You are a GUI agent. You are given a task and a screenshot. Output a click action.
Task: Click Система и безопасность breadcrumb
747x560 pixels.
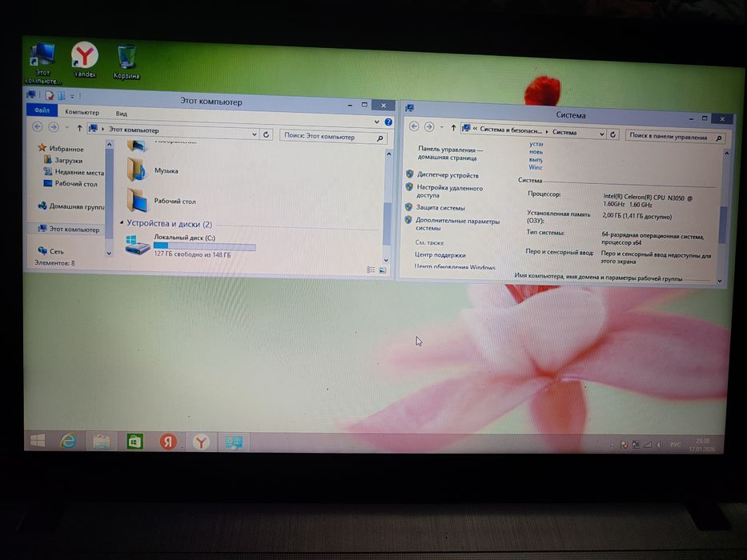[511, 130]
